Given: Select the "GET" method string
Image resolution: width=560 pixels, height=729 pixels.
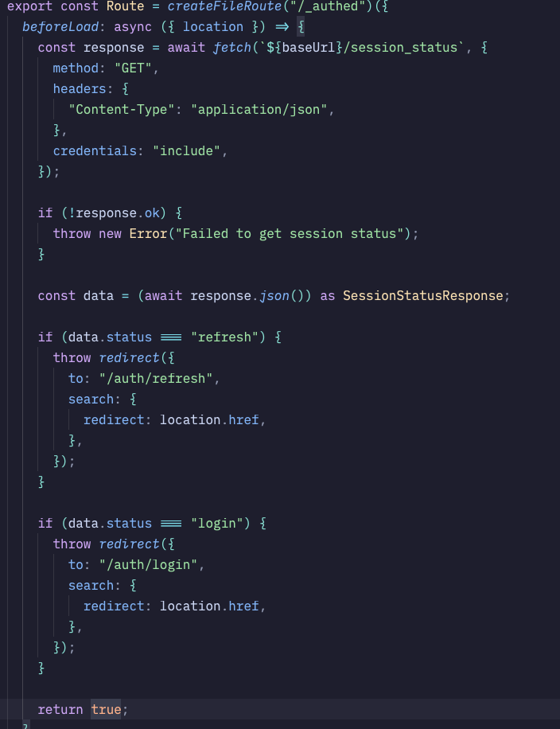Looking at the screenshot, I should tap(133, 68).
